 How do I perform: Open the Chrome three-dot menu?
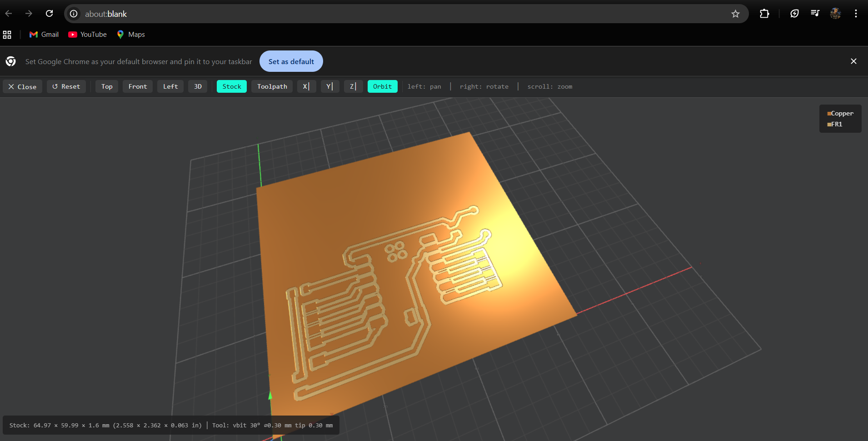[x=856, y=14]
